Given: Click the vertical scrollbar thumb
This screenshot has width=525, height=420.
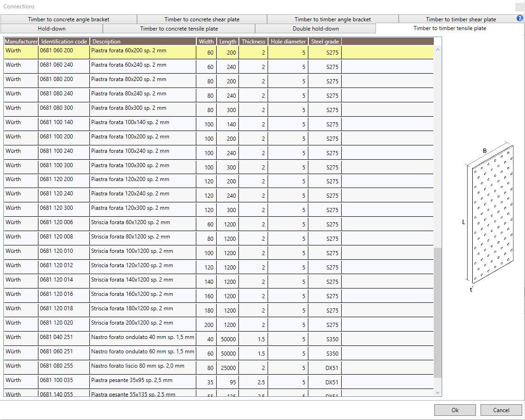Looking at the screenshot, I should (437, 313).
